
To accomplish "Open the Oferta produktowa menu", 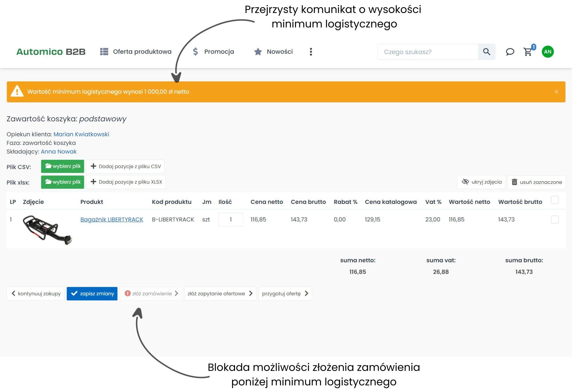I will (136, 52).
